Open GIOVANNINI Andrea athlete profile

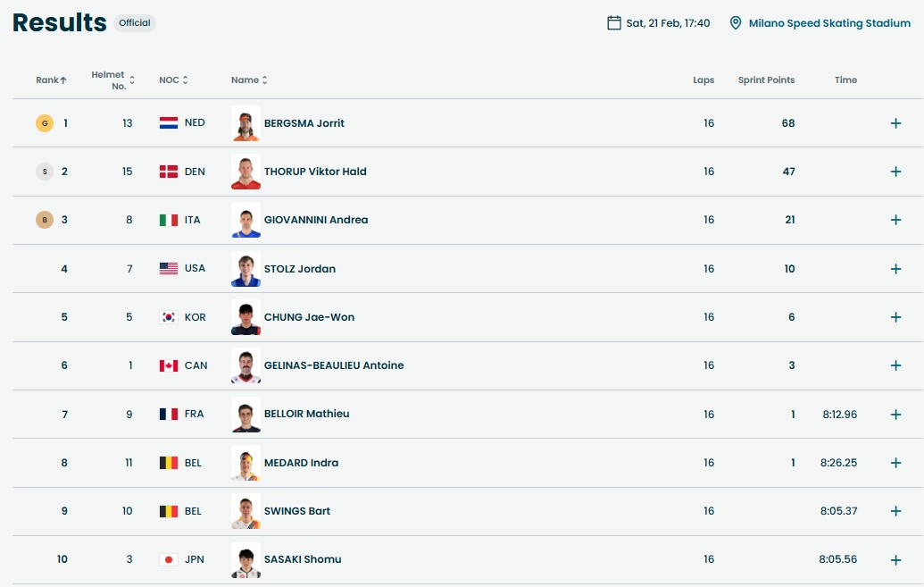[x=316, y=220]
